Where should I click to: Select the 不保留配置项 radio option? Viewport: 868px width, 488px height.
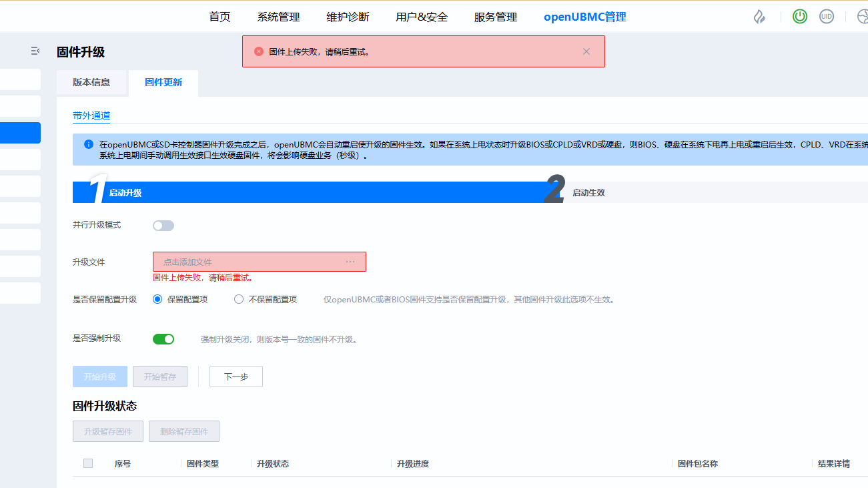tap(239, 300)
